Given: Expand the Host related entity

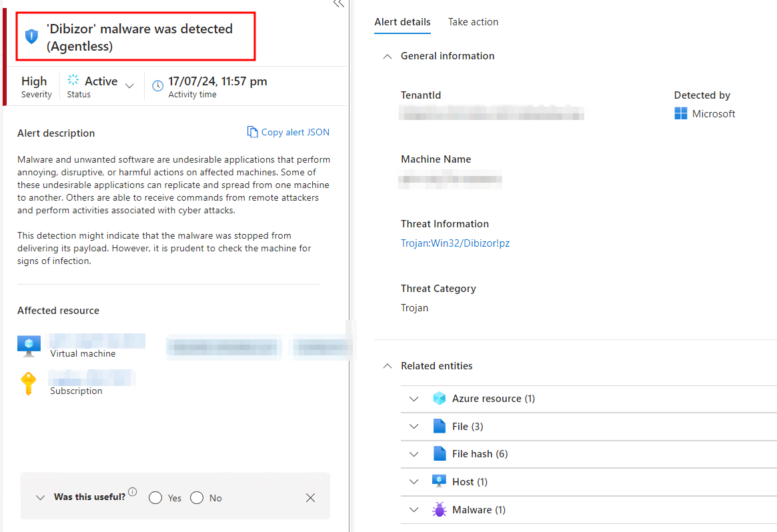Looking at the screenshot, I should (x=414, y=481).
